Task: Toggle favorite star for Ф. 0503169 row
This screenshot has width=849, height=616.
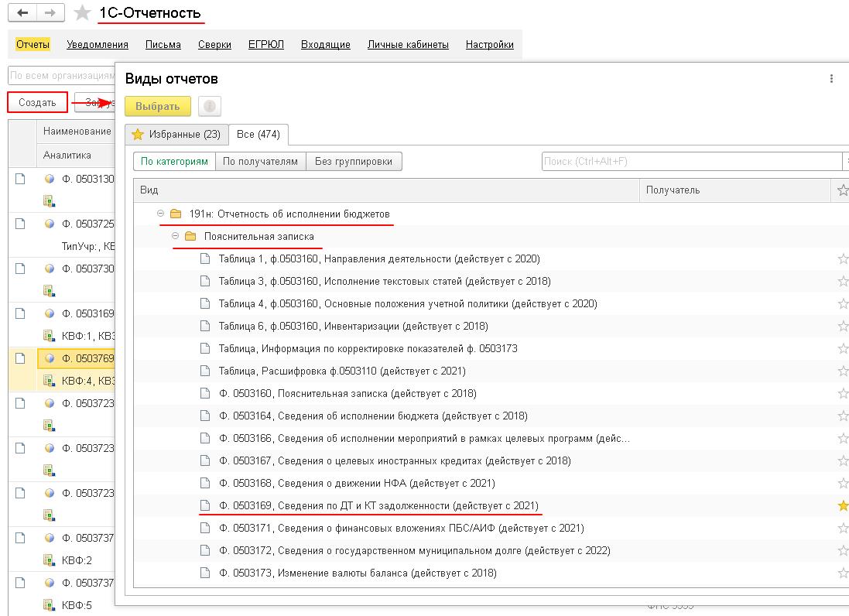Action: pyautogui.click(x=843, y=505)
